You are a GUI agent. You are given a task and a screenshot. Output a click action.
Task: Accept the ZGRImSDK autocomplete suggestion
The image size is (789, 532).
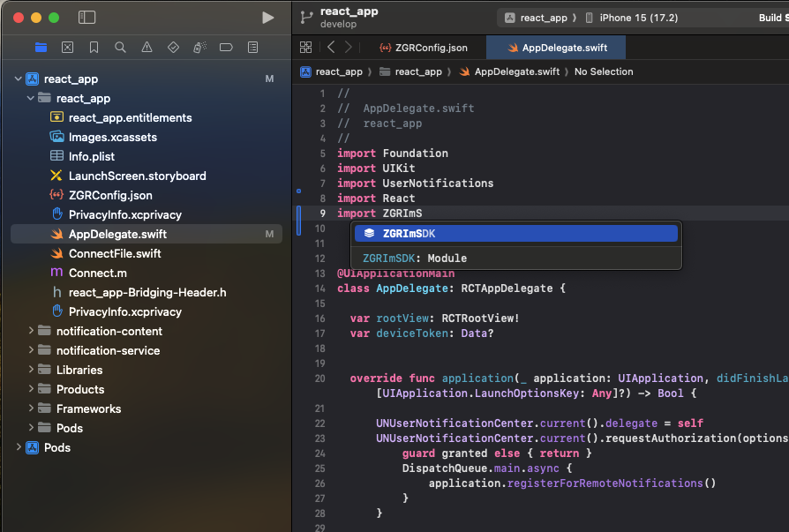(515, 233)
